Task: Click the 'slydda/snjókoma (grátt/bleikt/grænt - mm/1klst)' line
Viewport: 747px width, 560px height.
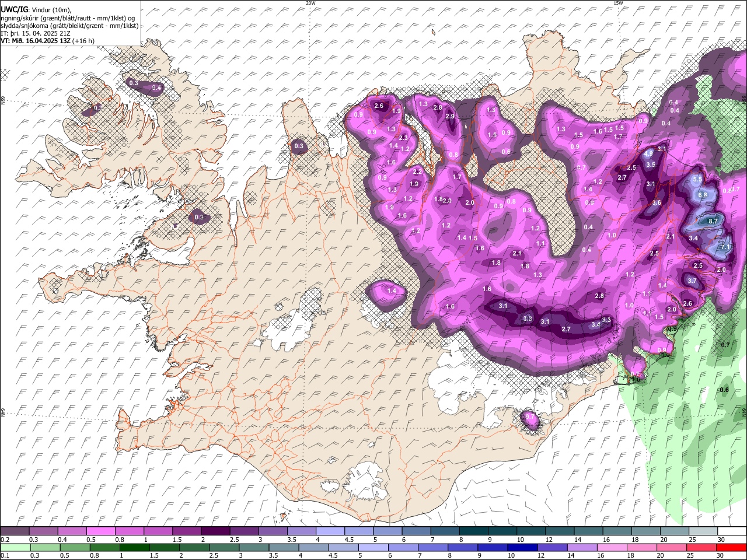Action: coord(69,26)
